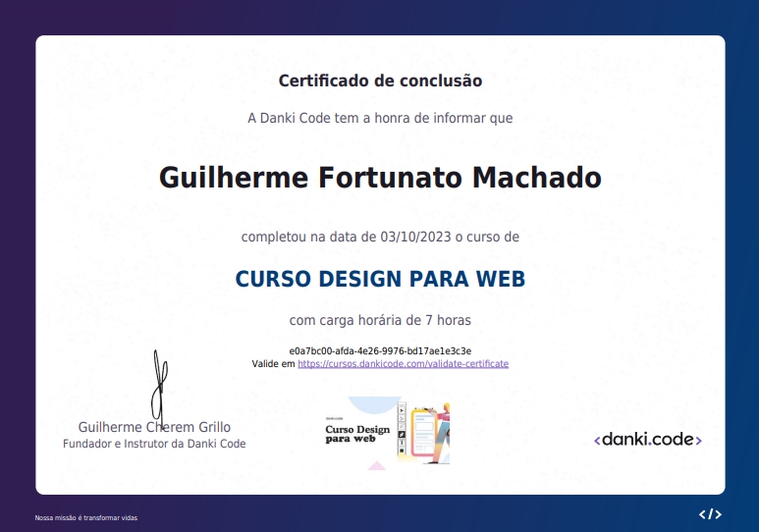
Task: Click the recipient name Guilherme Fortunato Machado
Action: [x=380, y=178]
